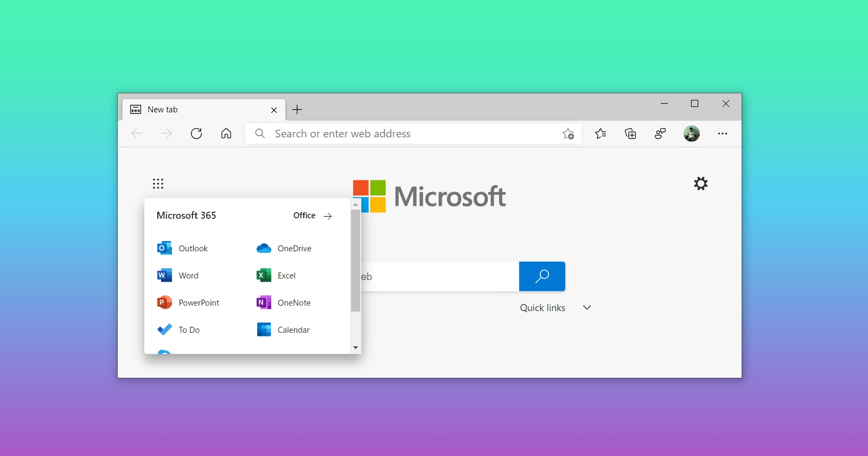
Task: Click the Quick links label
Action: pos(542,308)
